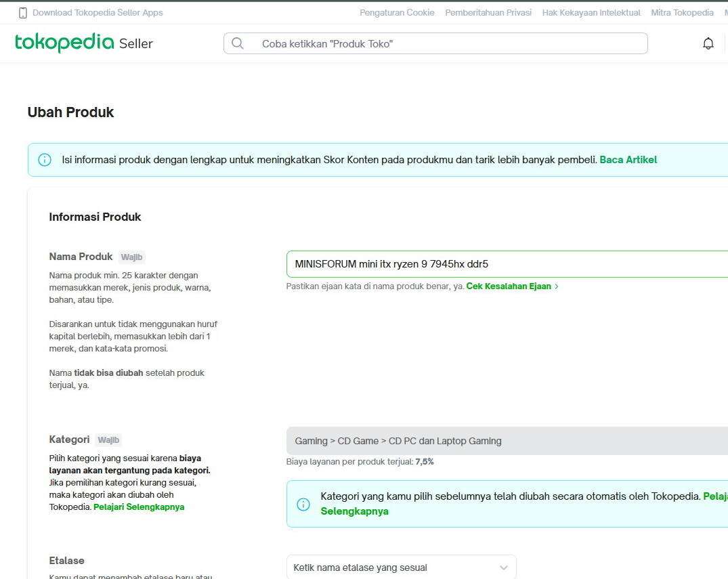Screen dimensions: 728x579
Task: Click the Nama Produk input field
Action: click(507, 264)
